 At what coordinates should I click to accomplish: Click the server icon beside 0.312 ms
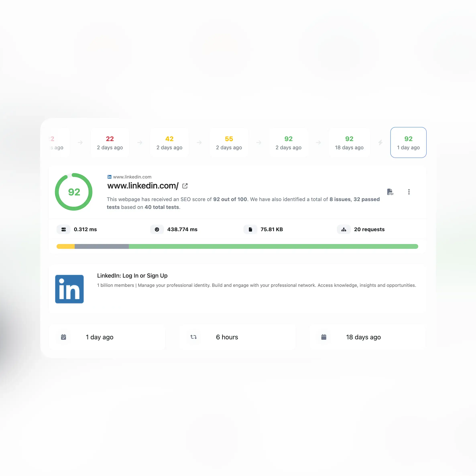point(64,229)
